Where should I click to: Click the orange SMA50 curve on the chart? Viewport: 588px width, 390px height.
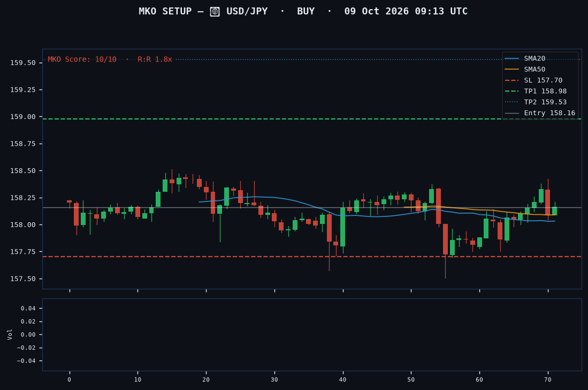point(480,210)
